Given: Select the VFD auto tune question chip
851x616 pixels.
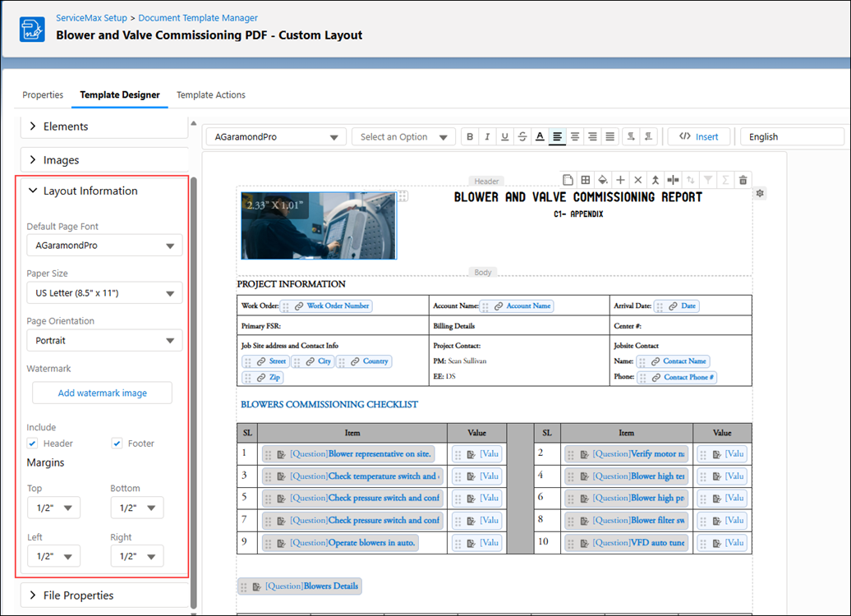Looking at the screenshot, I should pos(626,543).
